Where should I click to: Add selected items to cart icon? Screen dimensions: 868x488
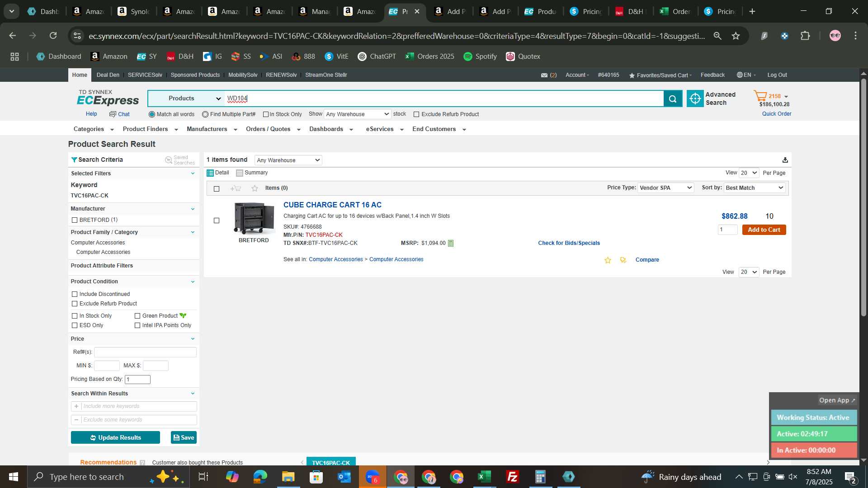[x=236, y=188]
